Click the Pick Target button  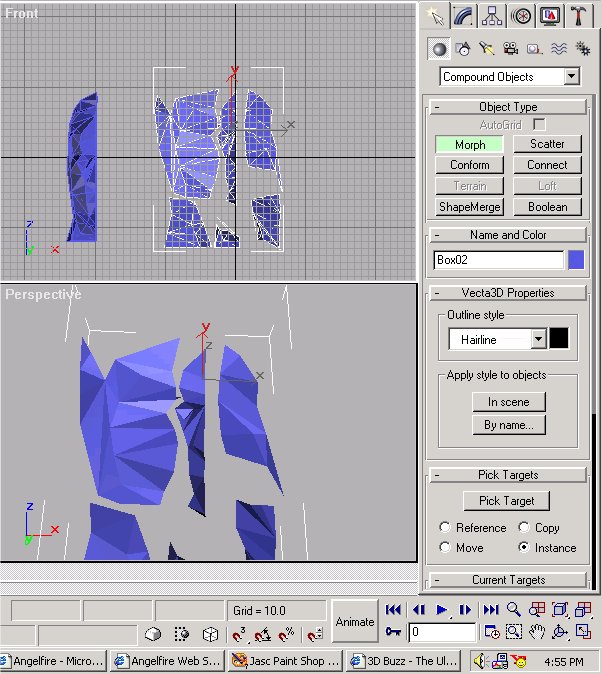click(x=507, y=501)
